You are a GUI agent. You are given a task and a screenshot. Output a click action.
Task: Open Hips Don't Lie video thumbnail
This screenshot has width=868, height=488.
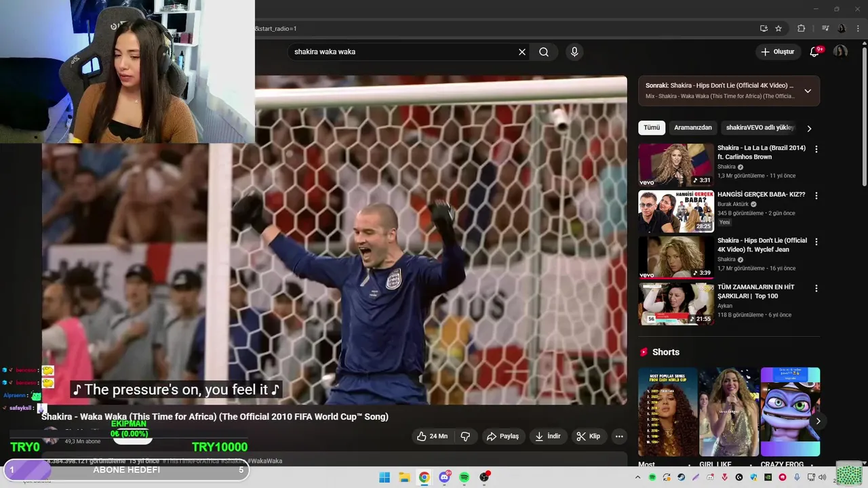point(676,258)
